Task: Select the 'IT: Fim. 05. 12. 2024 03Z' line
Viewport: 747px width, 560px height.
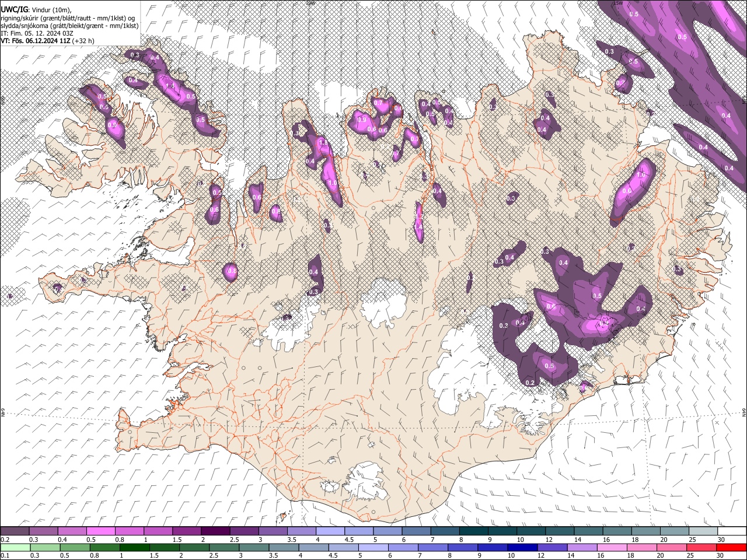Action: (x=37, y=33)
